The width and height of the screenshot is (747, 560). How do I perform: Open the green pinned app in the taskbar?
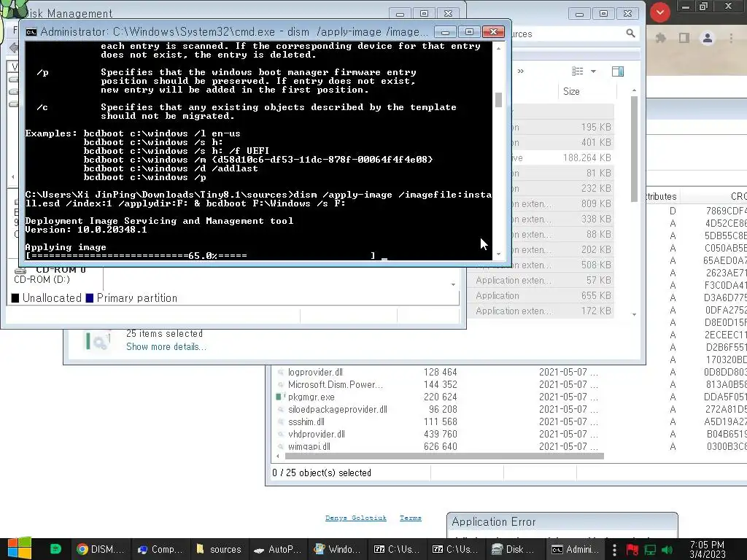point(55,549)
